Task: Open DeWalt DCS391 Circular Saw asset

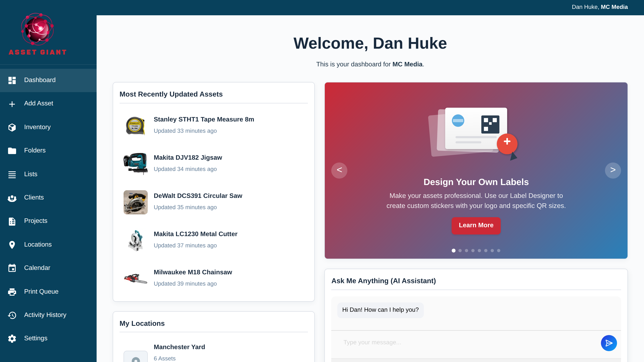Action: click(198, 196)
